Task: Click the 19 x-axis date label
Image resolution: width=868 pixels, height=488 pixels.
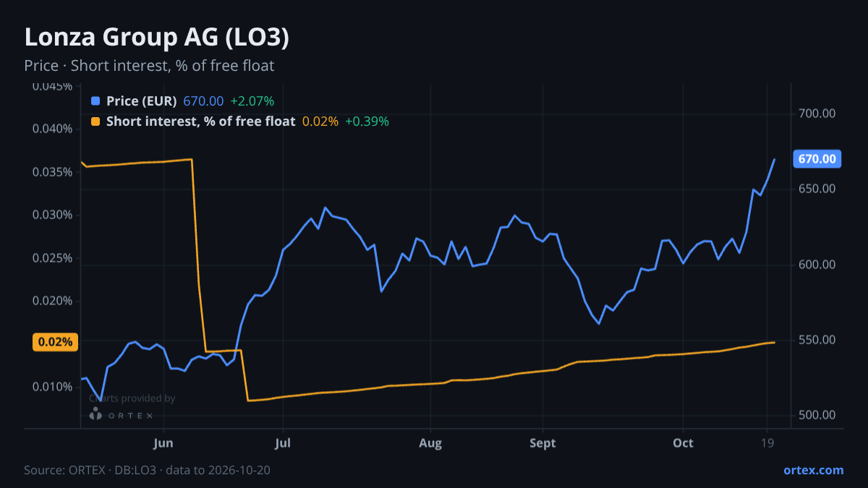Action: [767, 442]
